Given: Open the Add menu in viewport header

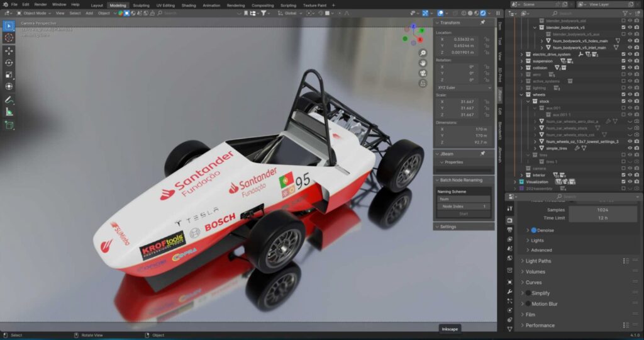Looking at the screenshot, I should click(x=89, y=13).
